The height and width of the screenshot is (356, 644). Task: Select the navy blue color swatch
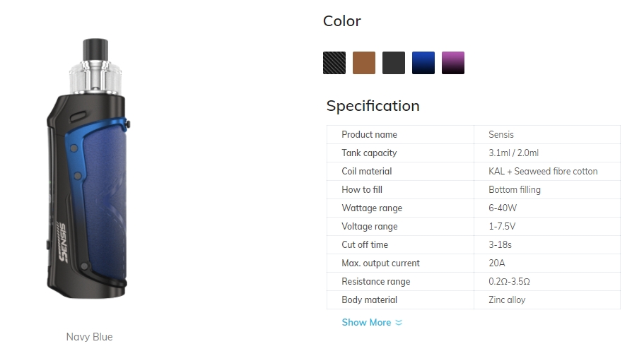tap(423, 63)
